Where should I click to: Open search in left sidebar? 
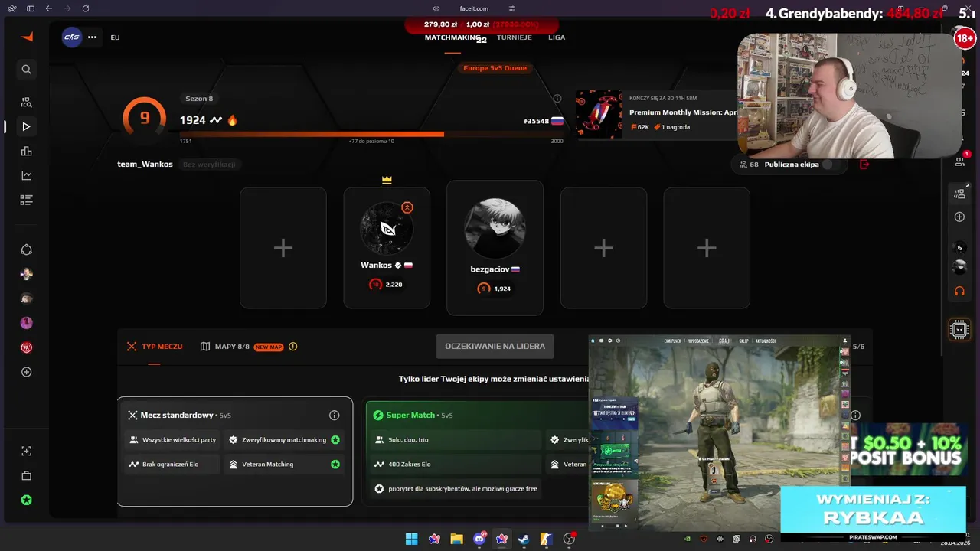[26, 70]
